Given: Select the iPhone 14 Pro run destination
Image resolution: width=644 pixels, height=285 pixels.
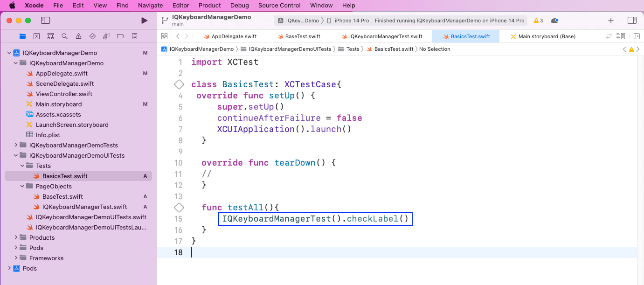Looking at the screenshot, I should point(352,21).
